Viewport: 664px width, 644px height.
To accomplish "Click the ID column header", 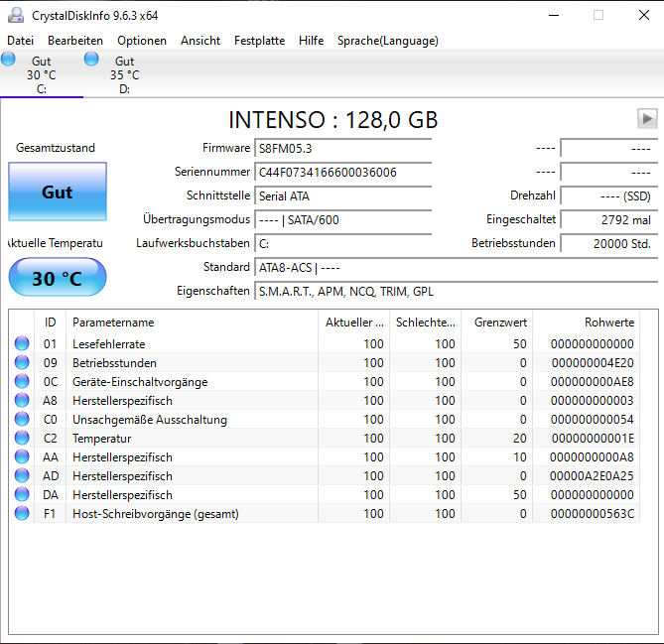I will (x=50, y=322).
